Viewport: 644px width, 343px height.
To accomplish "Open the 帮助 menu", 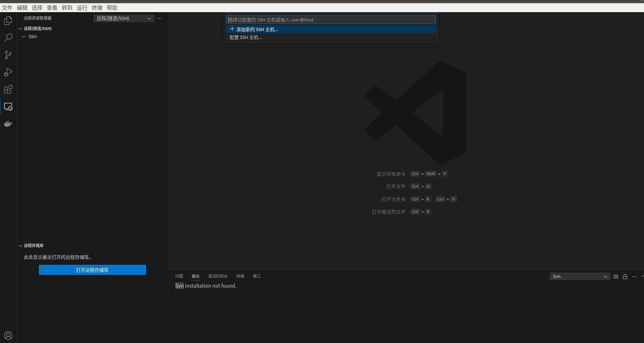I will coord(112,7).
